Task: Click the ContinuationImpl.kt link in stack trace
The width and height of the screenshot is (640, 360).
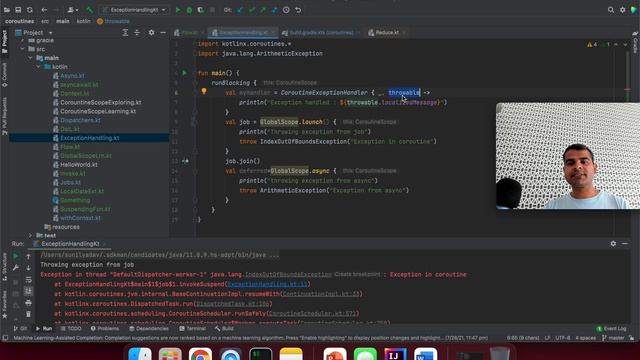Action: (321, 294)
